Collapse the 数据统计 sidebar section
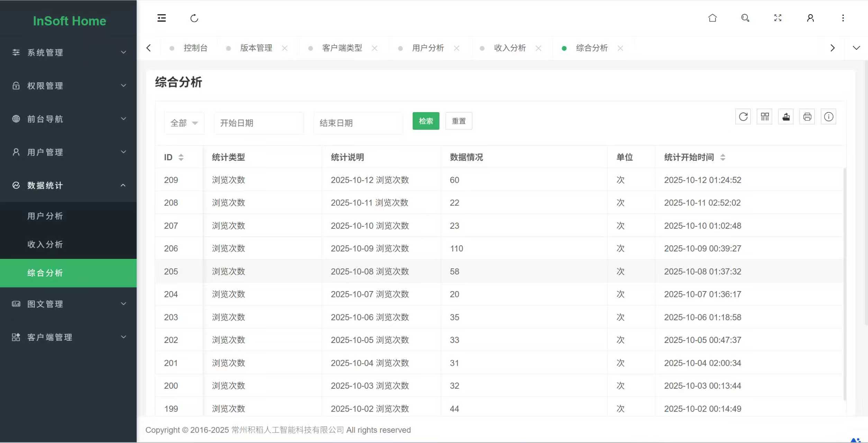This screenshot has height=443, width=868. (x=68, y=186)
